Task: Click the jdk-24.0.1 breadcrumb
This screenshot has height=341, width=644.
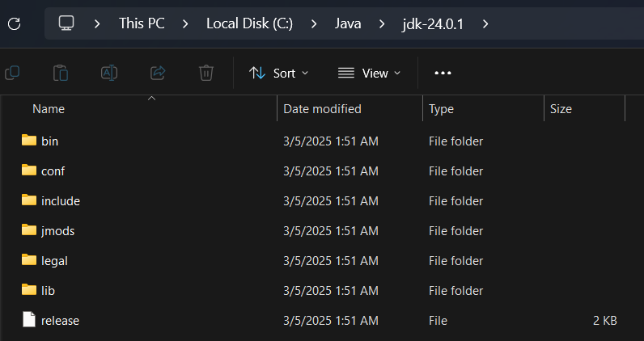Action: pyautogui.click(x=433, y=23)
